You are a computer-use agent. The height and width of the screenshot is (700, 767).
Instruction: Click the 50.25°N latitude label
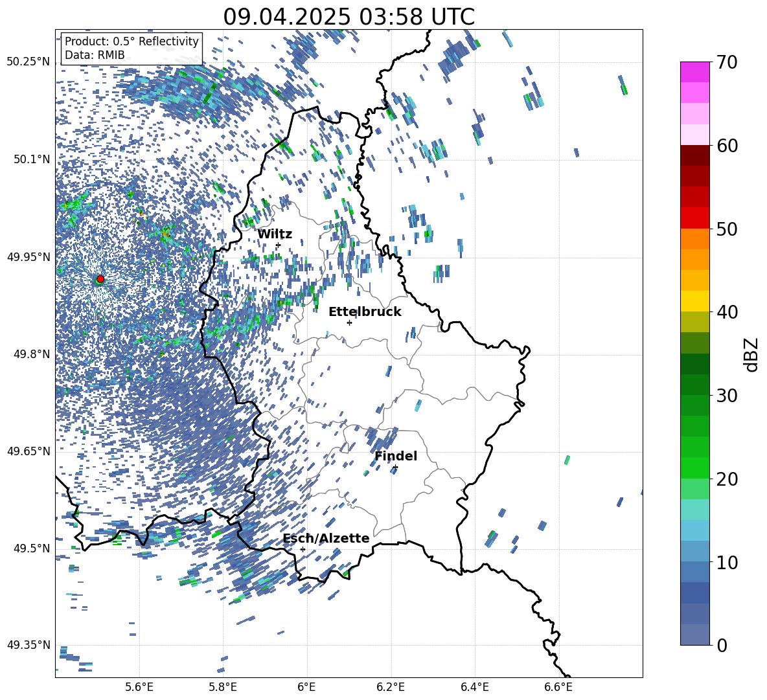click(29, 62)
